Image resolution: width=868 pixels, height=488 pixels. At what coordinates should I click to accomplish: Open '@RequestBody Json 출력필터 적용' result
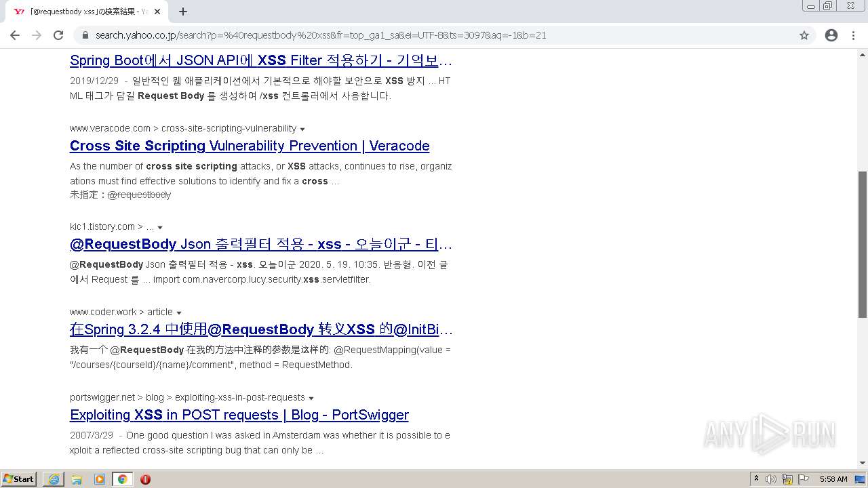point(261,244)
